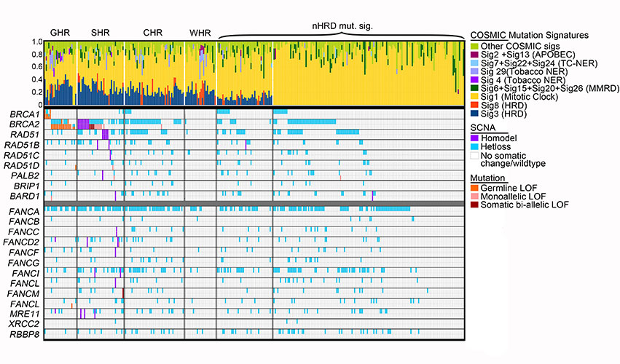The width and height of the screenshot is (620, 364).
Task: Click the 'RAD51D' gene row label
Action: (22, 165)
